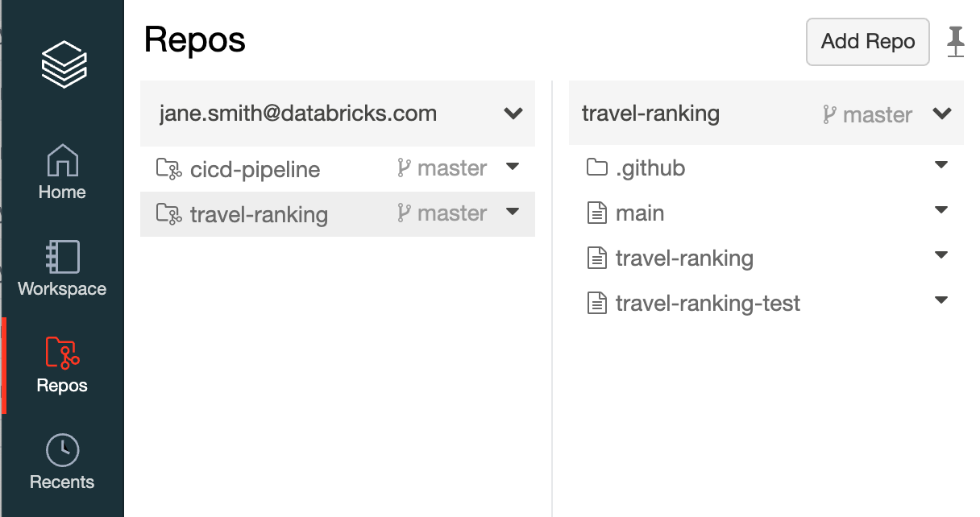The height and width of the screenshot is (517, 980).
Task: Click the Add Repo button
Action: [868, 42]
